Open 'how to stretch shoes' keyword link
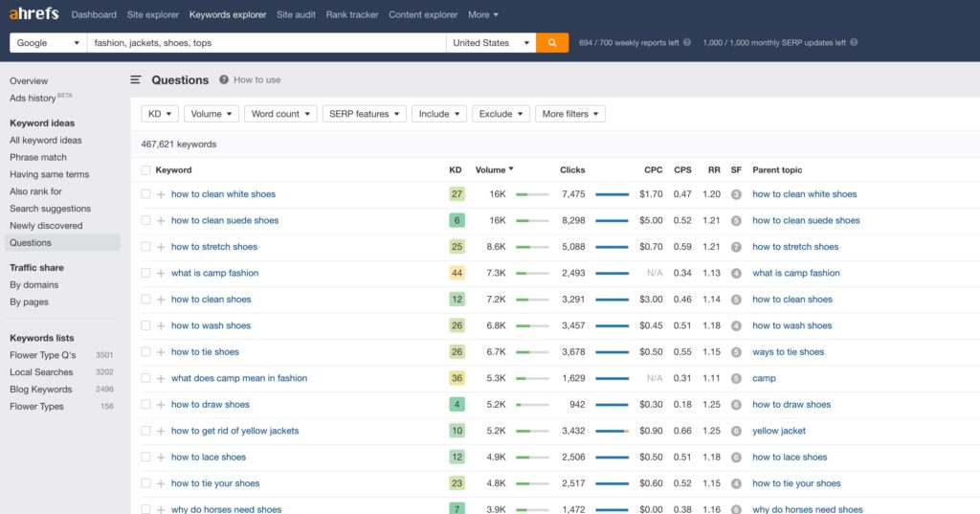This screenshot has height=514, width=980. (214, 246)
